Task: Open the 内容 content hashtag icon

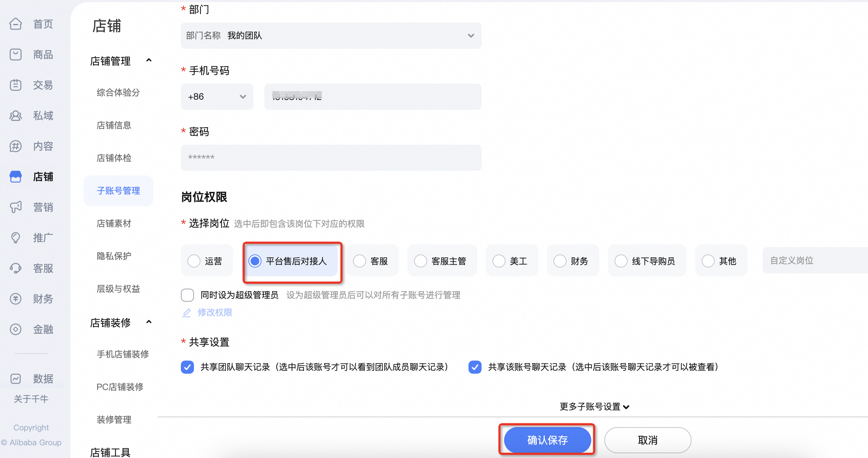Action: (x=16, y=146)
